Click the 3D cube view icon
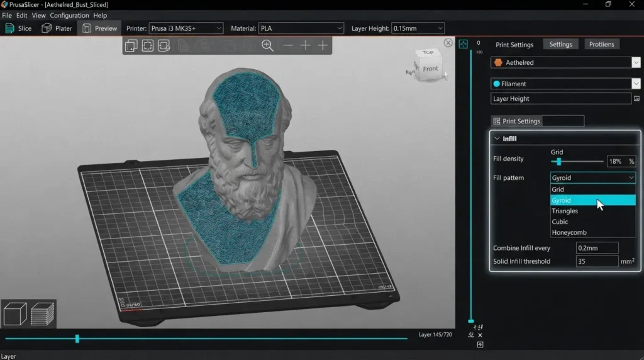Viewport: 644px width, 360px height. click(x=15, y=314)
